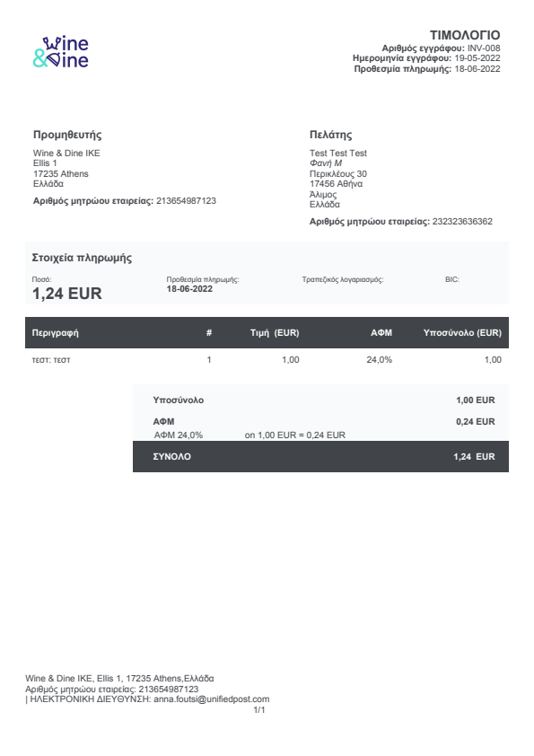The width and height of the screenshot is (534, 756).
Task: Click the ΣΥΝΟΛΟ total row
Action: pyautogui.click(x=320, y=457)
